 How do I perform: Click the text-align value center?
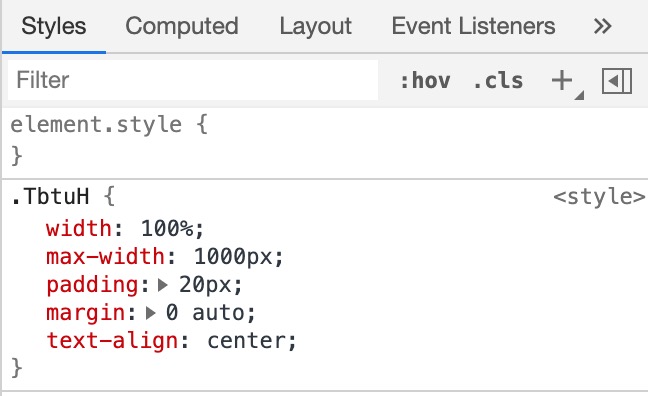(x=246, y=341)
